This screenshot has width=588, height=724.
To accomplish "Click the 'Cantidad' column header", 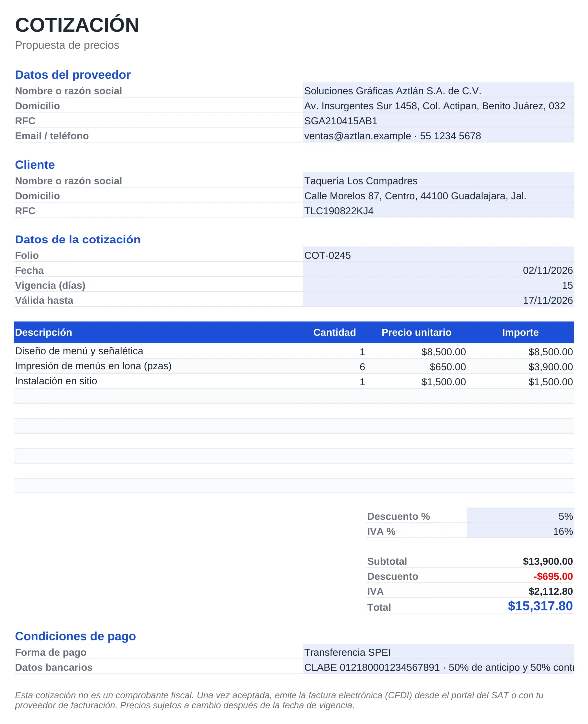I will click(x=334, y=332).
